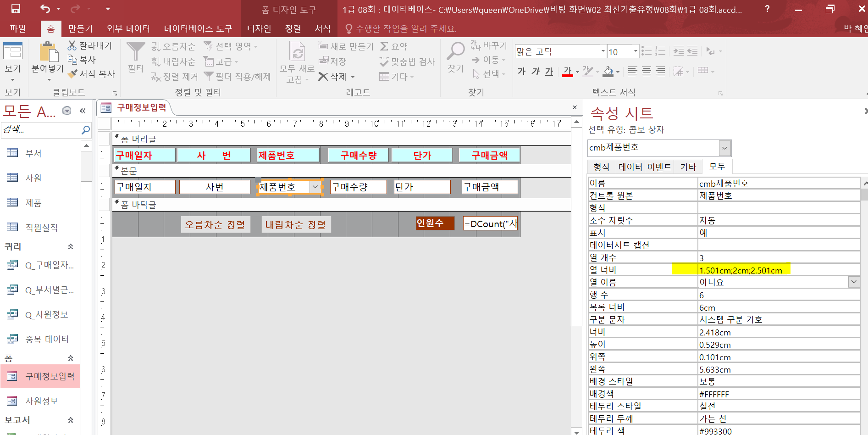Toggle italic text formatting
Viewport: 868px width, 435px height.
pos(536,71)
